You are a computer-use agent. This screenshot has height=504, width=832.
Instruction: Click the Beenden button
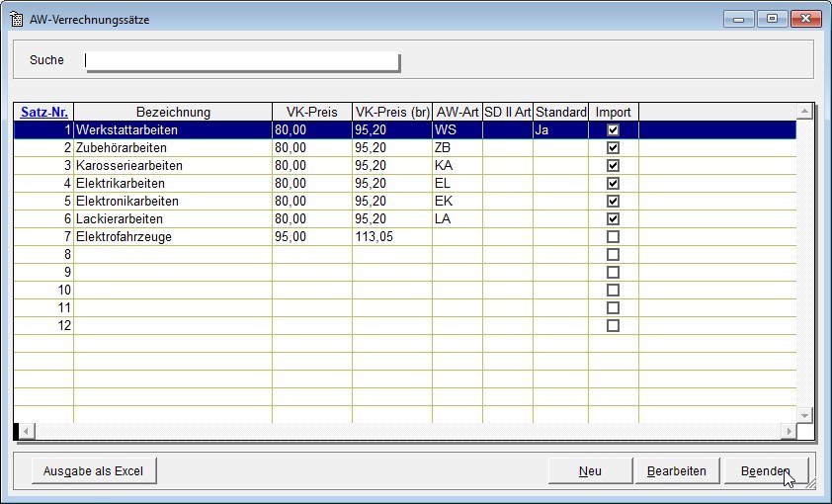click(x=766, y=471)
